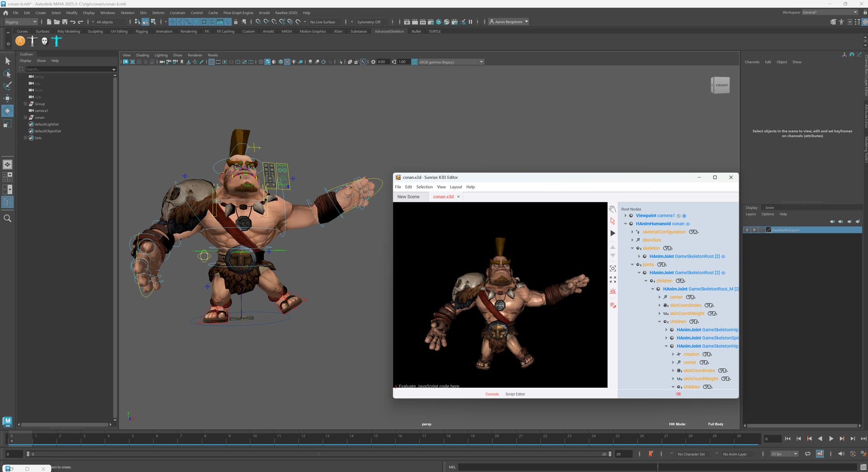This screenshot has width=868, height=472.
Task: Switch to the New Scene tab in Sunrize
Action: pos(408,197)
